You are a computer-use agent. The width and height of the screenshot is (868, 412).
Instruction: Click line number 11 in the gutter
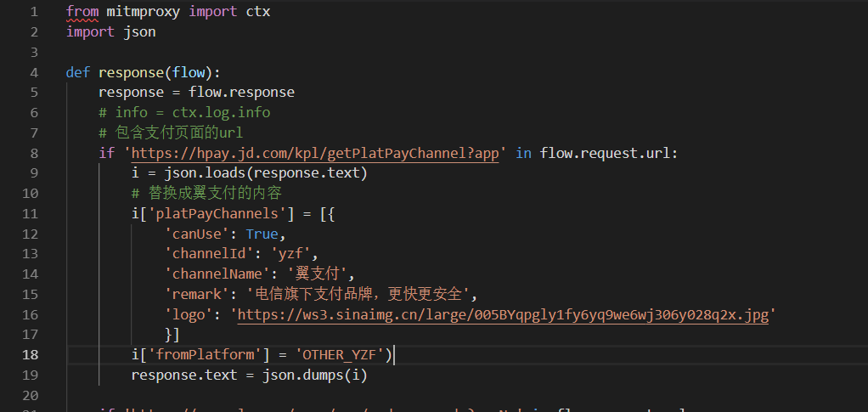coord(31,214)
